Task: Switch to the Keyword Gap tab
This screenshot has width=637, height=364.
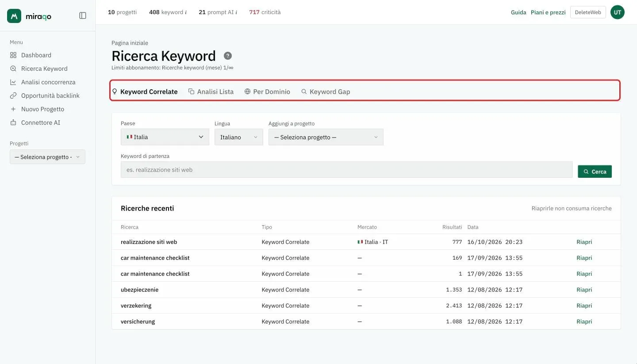Action: coord(326,92)
